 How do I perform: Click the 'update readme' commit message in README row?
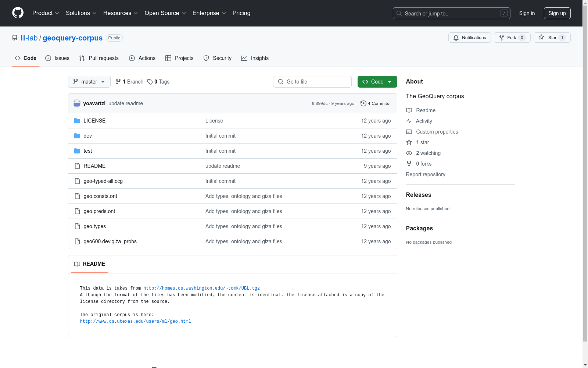(x=223, y=166)
